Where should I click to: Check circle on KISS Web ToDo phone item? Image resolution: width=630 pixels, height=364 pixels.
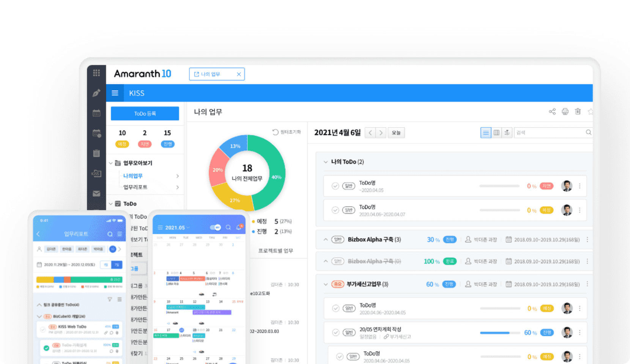pos(43,329)
